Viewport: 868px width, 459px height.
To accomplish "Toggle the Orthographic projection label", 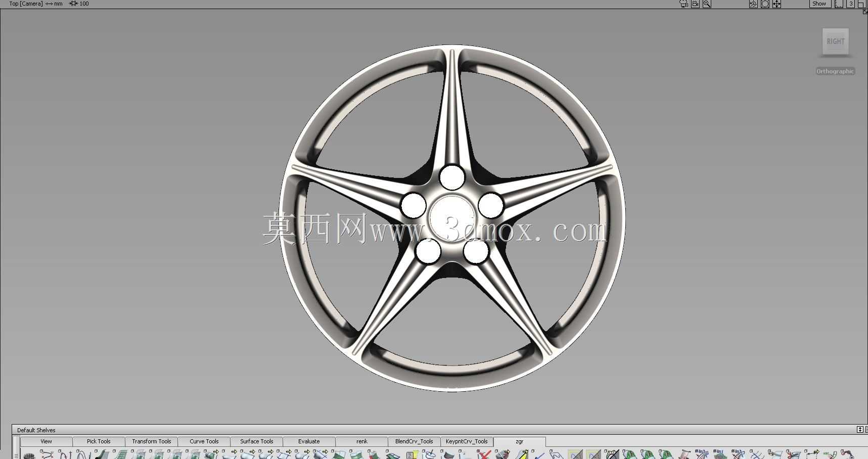I will tap(835, 71).
